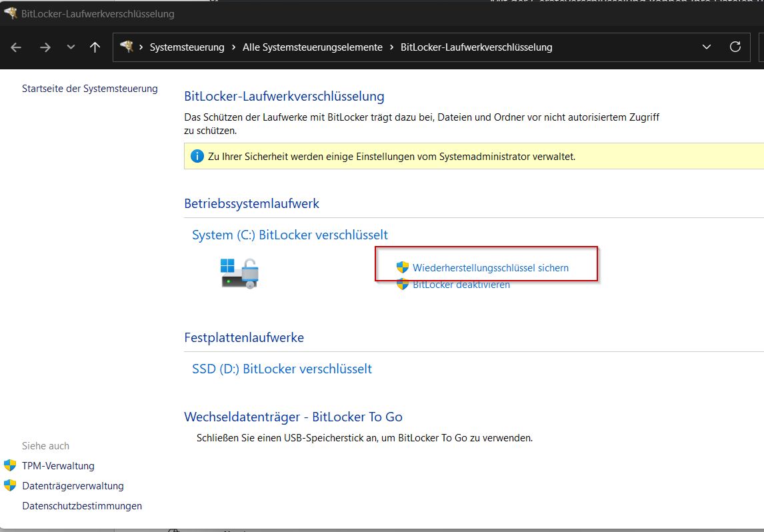Viewport: 764px width, 532px height.
Task: Click the title bar BitLocker window icon
Action: tap(10, 13)
